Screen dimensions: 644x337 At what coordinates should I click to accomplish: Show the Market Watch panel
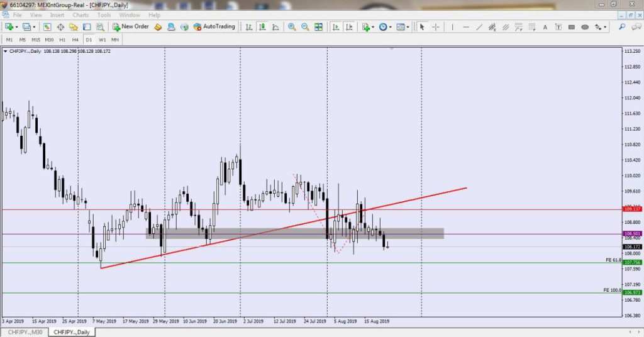click(x=47, y=27)
